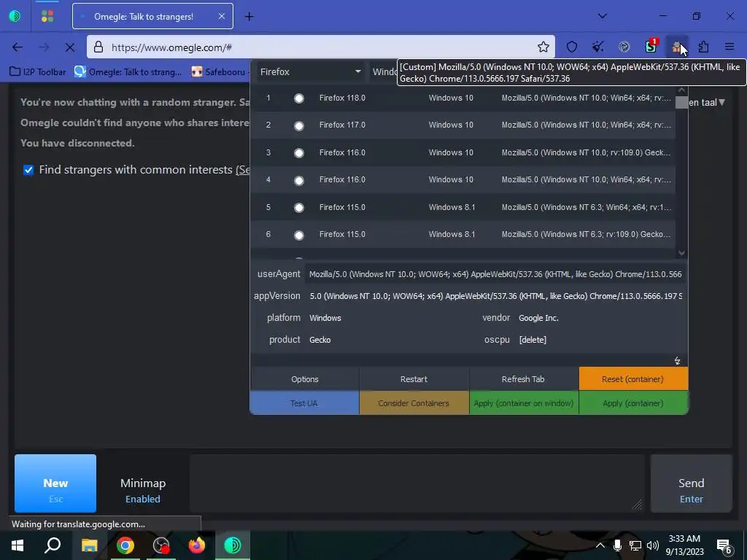
Task: Select row 3 Firefox 116.0 radio
Action: coord(298,153)
